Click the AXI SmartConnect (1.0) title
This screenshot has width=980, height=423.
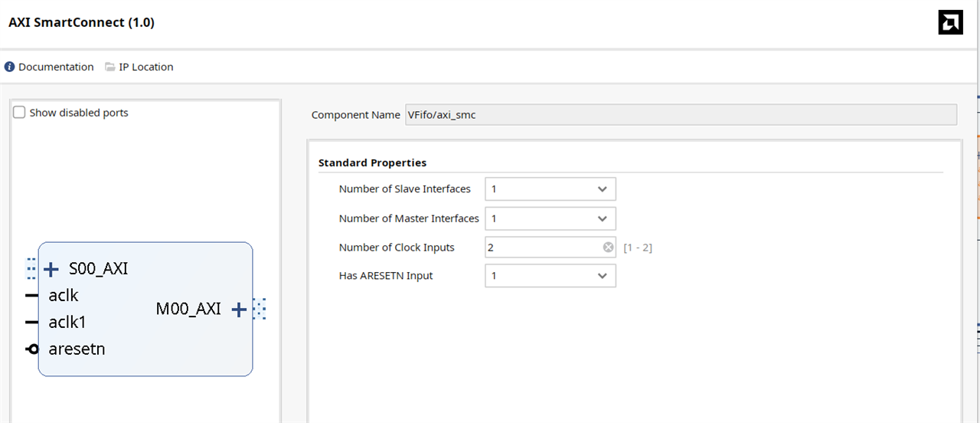[x=81, y=22]
